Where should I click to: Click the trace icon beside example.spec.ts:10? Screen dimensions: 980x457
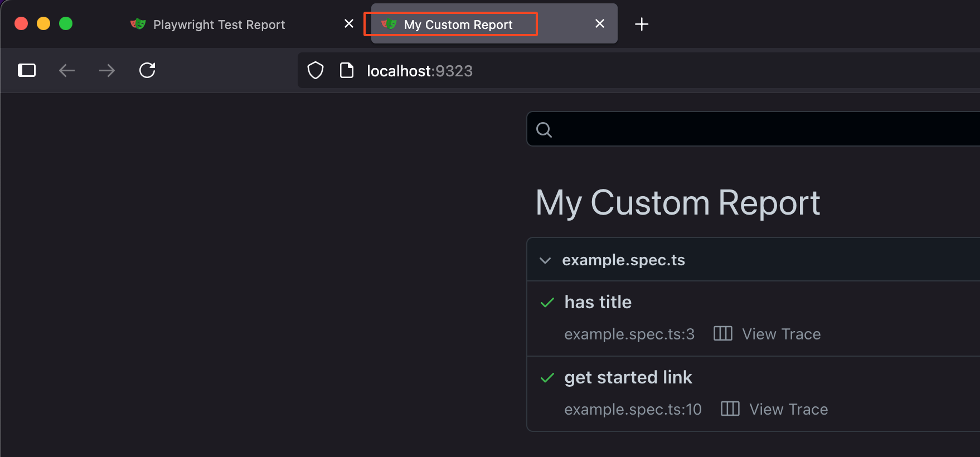tap(730, 409)
